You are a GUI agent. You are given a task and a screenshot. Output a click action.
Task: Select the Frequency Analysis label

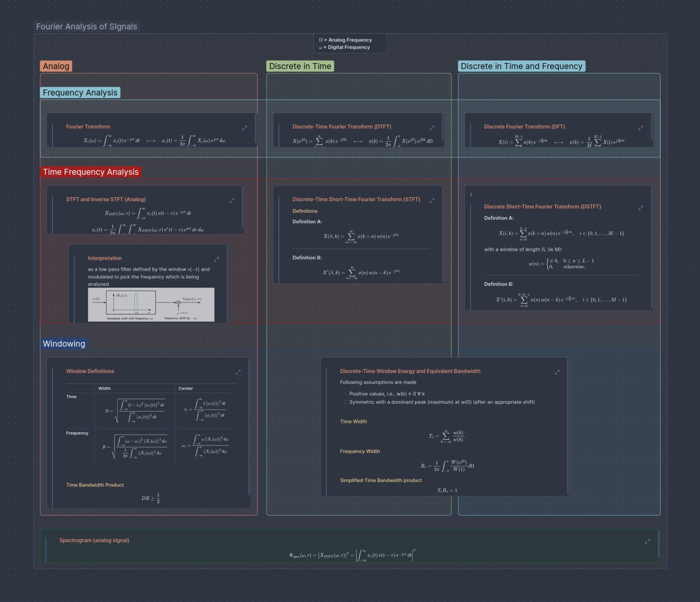pyautogui.click(x=80, y=93)
